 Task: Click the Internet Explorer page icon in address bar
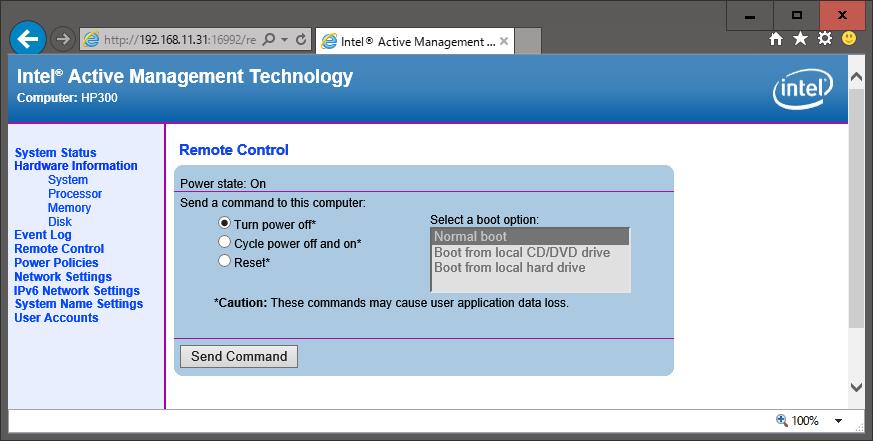pos(91,40)
